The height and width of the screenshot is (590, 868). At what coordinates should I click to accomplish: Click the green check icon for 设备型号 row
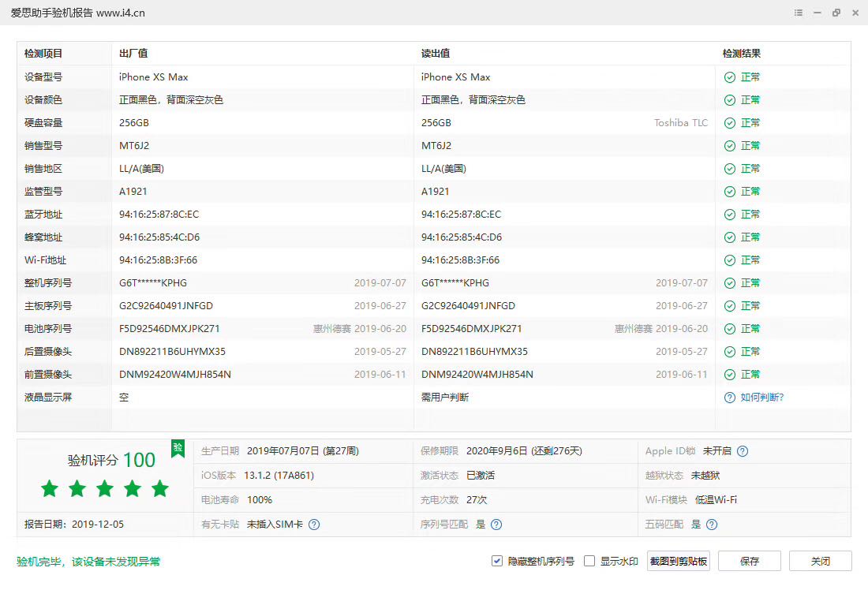click(730, 77)
